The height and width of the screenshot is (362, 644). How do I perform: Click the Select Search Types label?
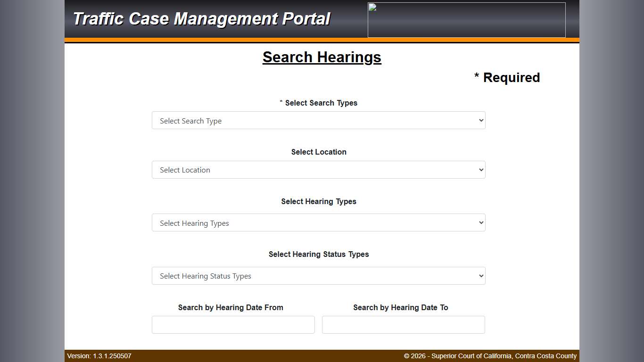tap(318, 103)
